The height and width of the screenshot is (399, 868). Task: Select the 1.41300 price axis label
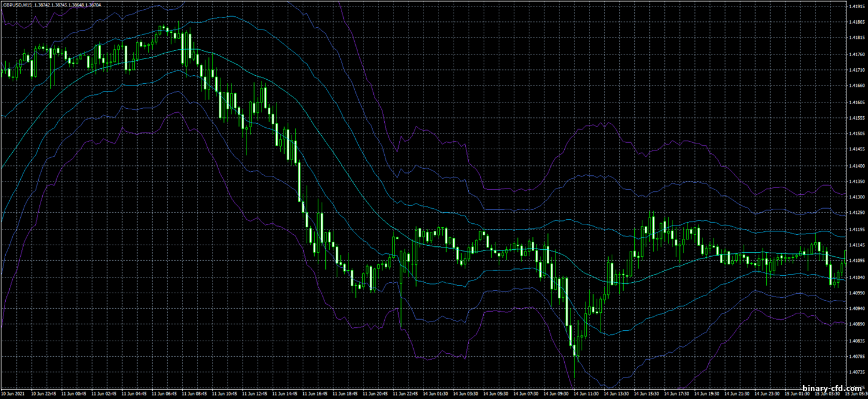click(x=857, y=197)
